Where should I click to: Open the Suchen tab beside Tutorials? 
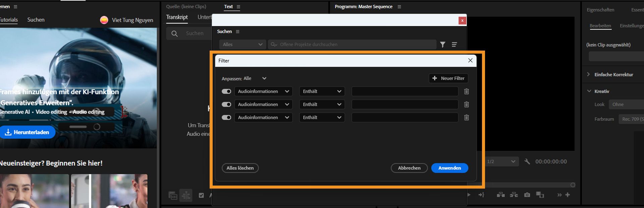point(36,20)
